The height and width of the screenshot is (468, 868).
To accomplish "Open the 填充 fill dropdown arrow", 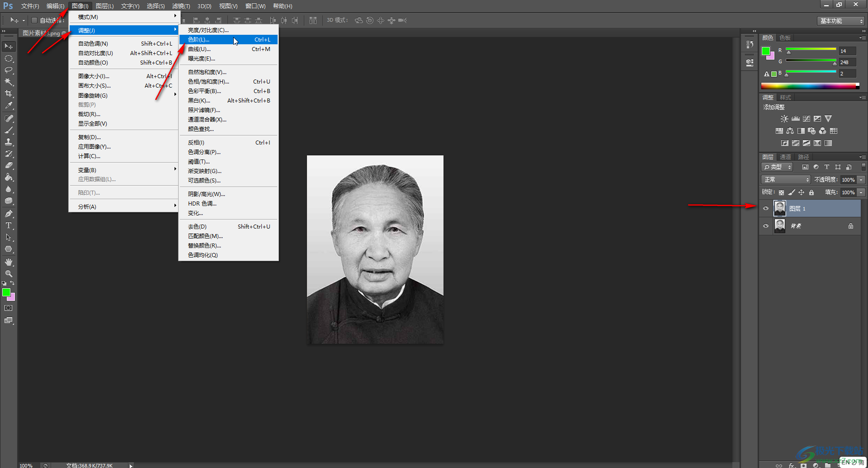I will pyautogui.click(x=861, y=192).
